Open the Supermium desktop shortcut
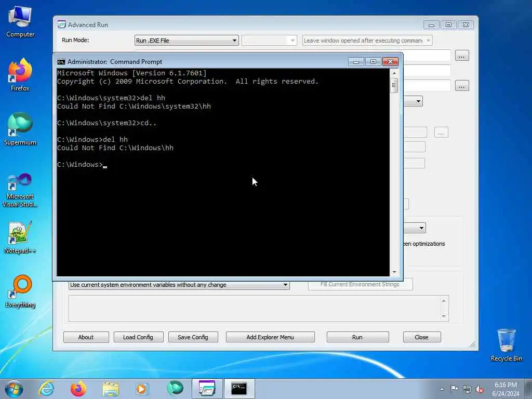 20,129
